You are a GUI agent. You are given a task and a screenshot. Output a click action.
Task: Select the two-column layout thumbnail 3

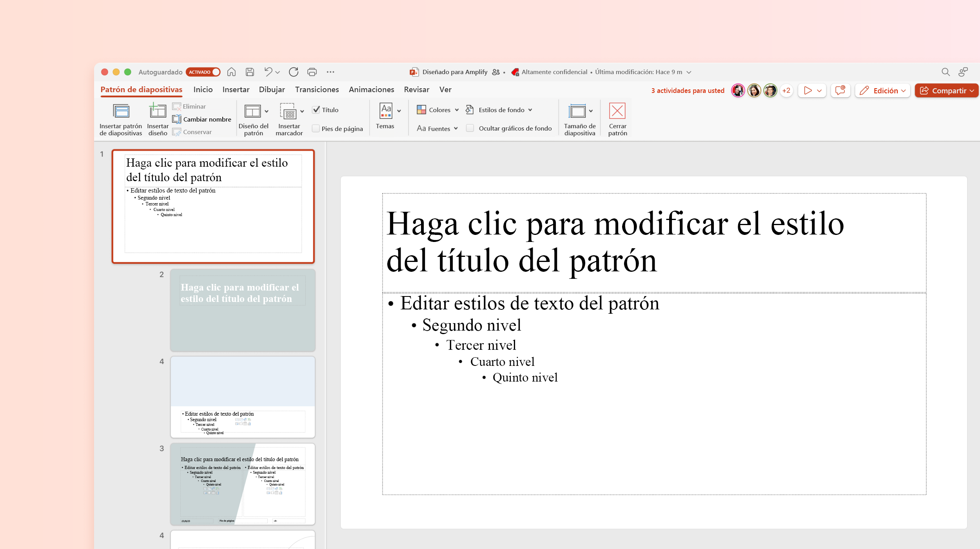click(243, 484)
